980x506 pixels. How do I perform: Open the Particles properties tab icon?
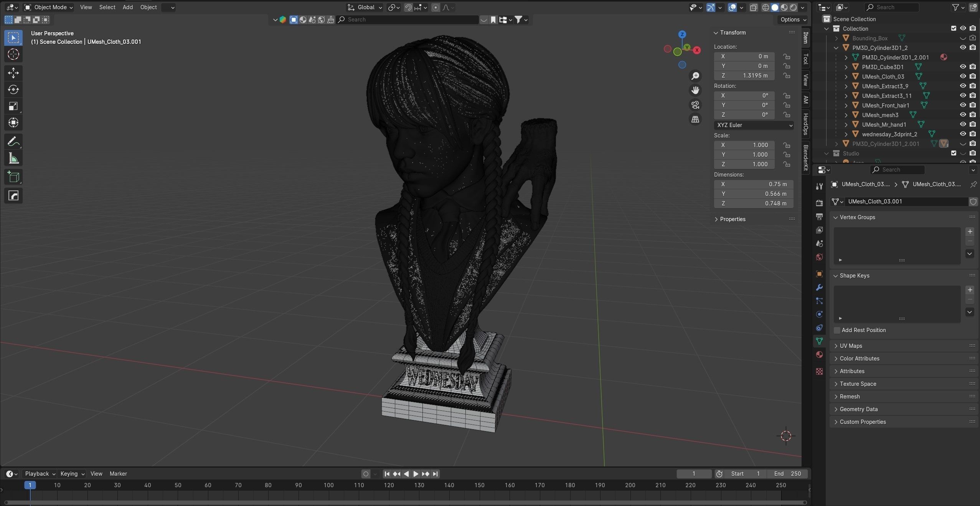[819, 301]
